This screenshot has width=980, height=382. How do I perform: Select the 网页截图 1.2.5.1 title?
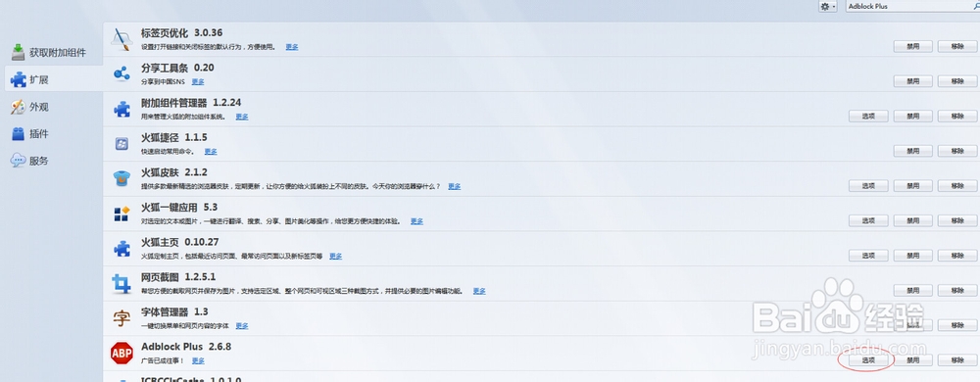tap(178, 277)
